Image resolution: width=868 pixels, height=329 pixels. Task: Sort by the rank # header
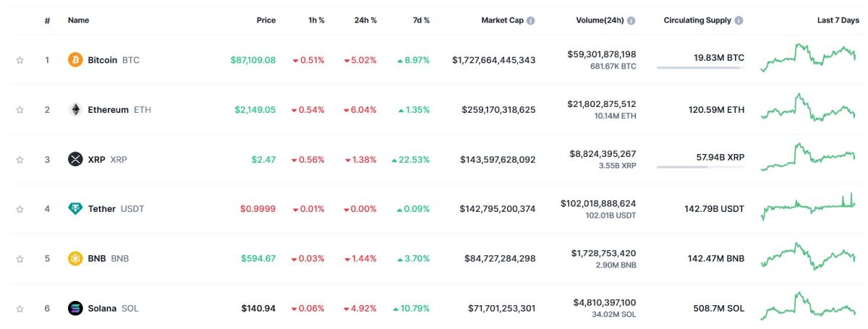pos(47,20)
